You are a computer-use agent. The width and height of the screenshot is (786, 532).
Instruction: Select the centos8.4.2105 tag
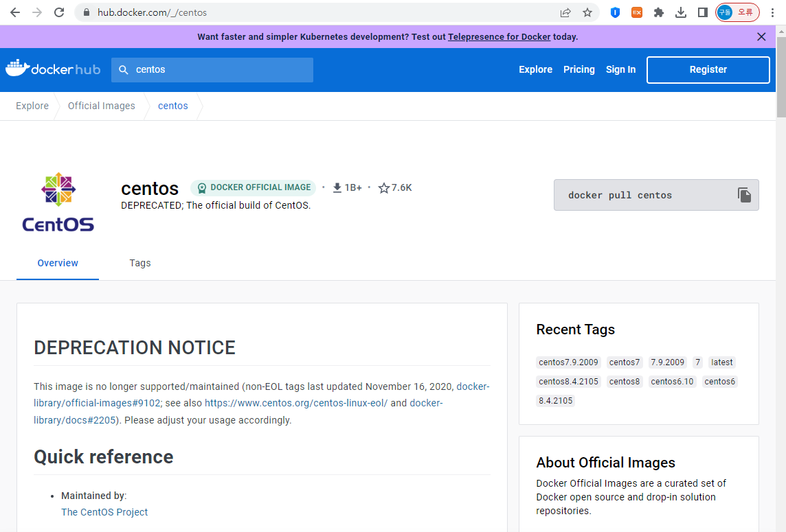pyautogui.click(x=568, y=381)
